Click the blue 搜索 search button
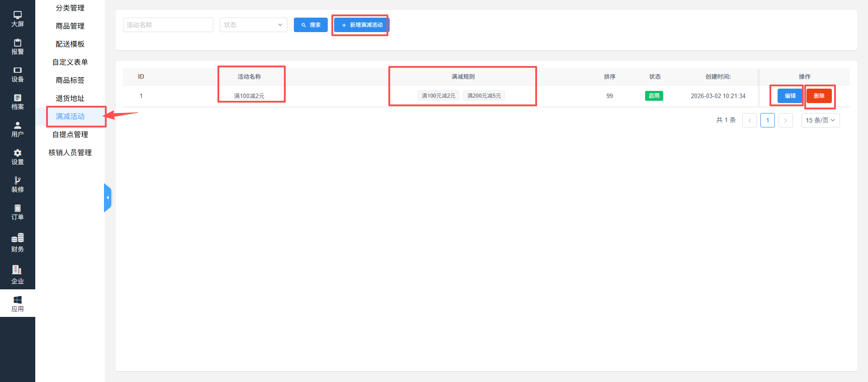This screenshot has width=868, height=382. click(x=311, y=25)
